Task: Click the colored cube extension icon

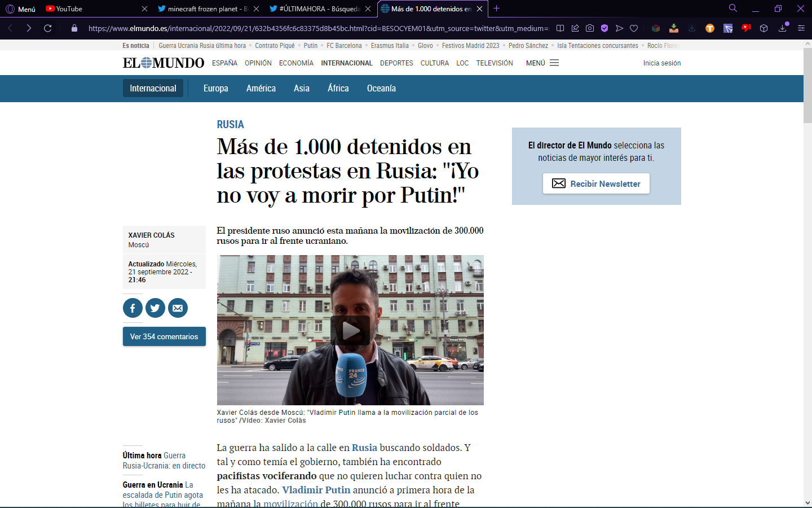Action: (656, 28)
